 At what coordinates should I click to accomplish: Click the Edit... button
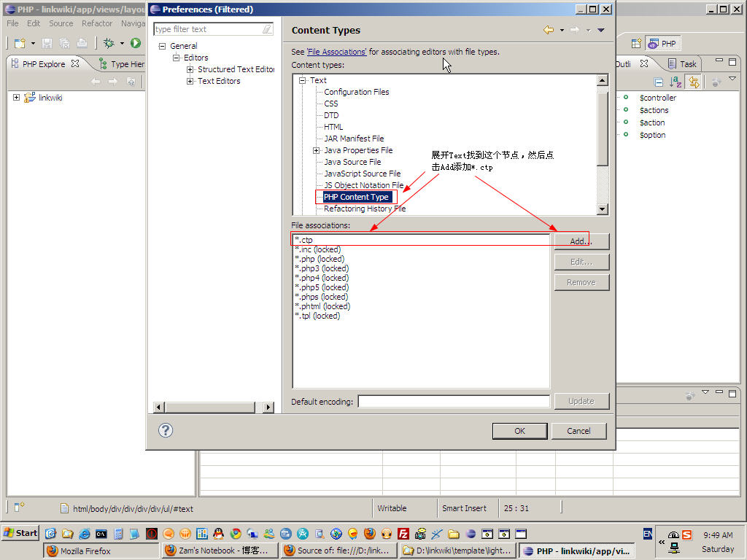581,262
